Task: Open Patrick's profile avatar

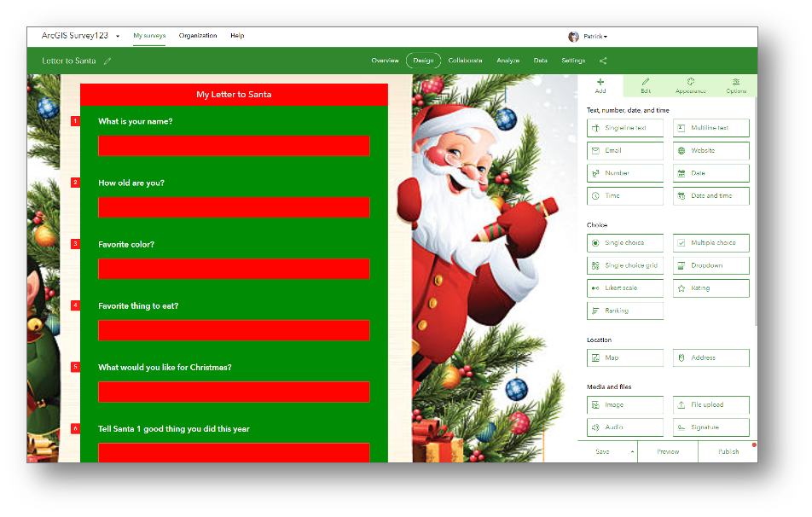Action: (573, 37)
